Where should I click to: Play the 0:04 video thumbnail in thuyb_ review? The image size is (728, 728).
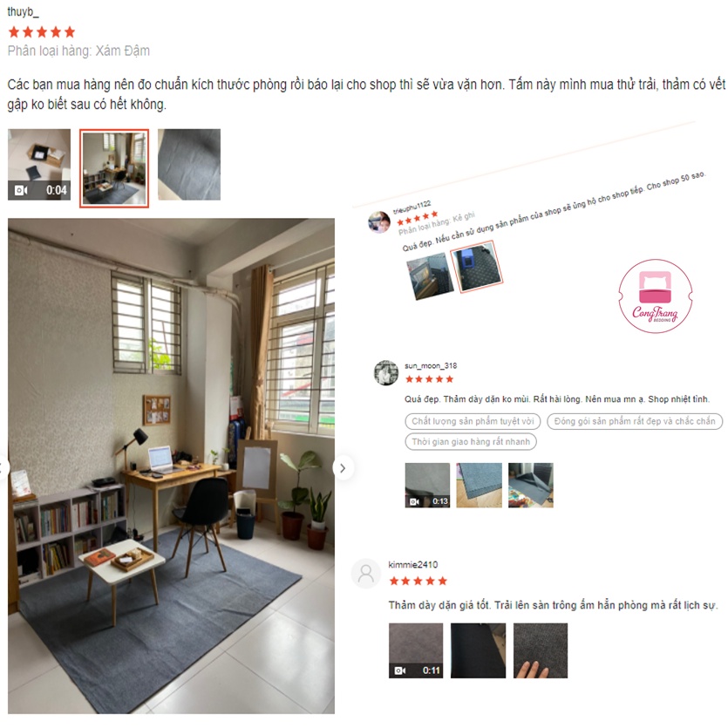[39, 165]
